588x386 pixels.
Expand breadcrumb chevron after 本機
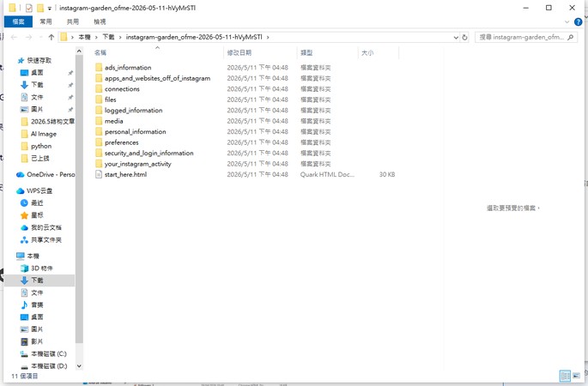click(x=96, y=37)
